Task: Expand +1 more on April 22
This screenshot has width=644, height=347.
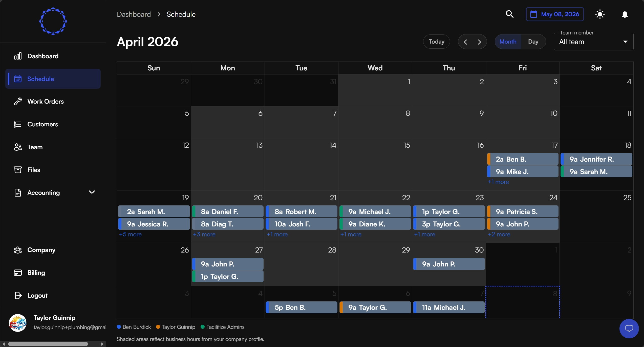Action: pyautogui.click(x=351, y=234)
